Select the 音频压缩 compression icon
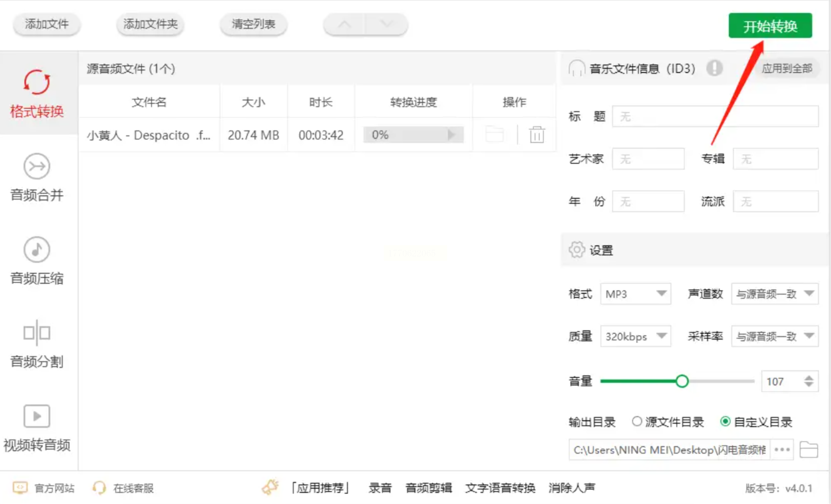 coord(37,250)
